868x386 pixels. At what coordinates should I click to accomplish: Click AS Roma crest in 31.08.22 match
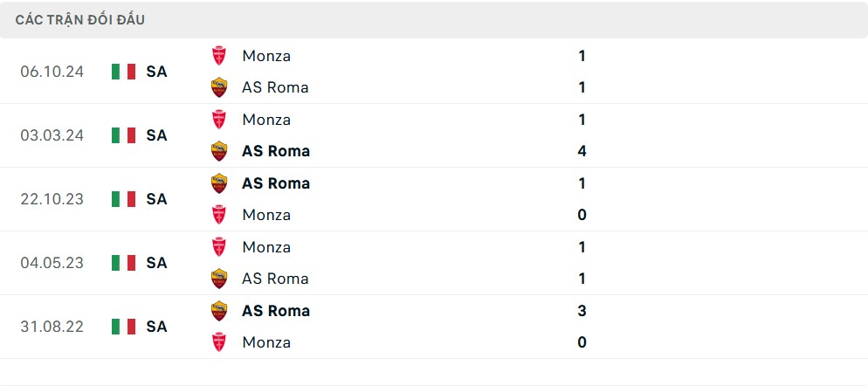219,311
